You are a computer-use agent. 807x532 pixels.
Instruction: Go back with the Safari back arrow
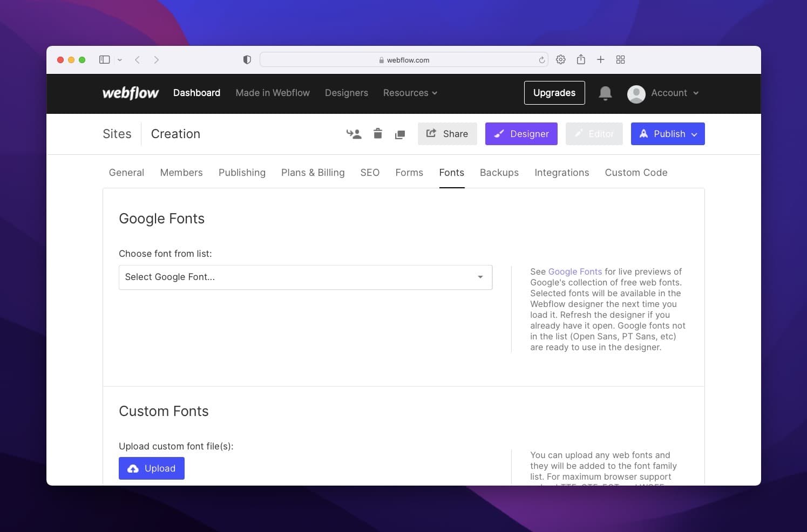pos(138,60)
